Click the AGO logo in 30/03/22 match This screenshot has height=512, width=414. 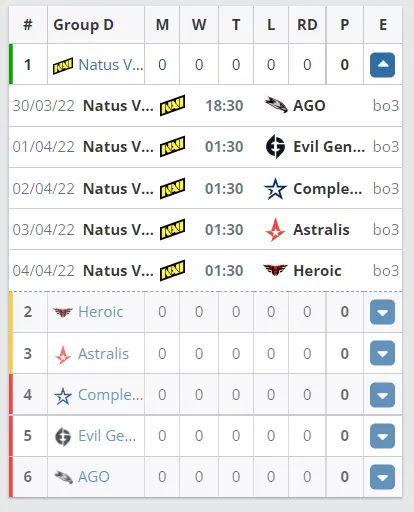276,105
